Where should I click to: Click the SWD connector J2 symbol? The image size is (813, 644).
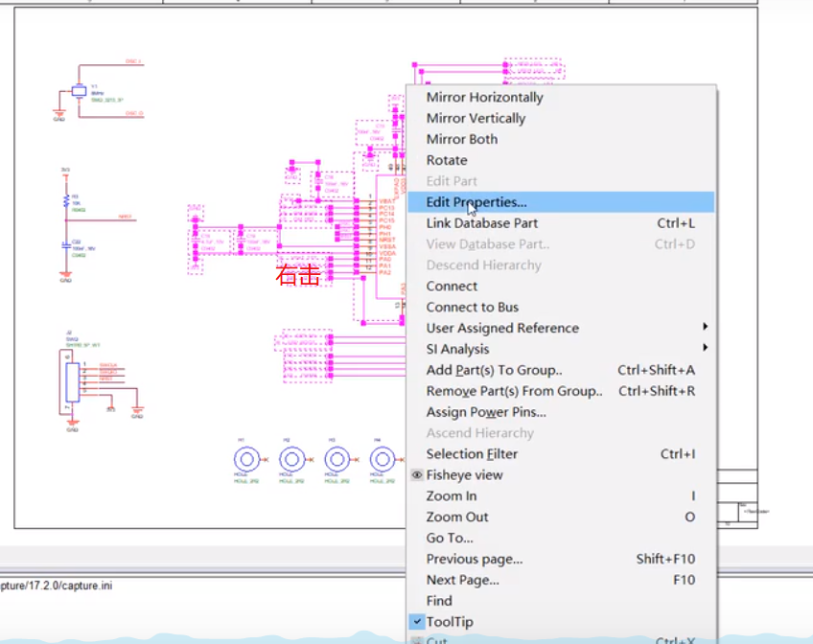pyautogui.click(x=73, y=381)
